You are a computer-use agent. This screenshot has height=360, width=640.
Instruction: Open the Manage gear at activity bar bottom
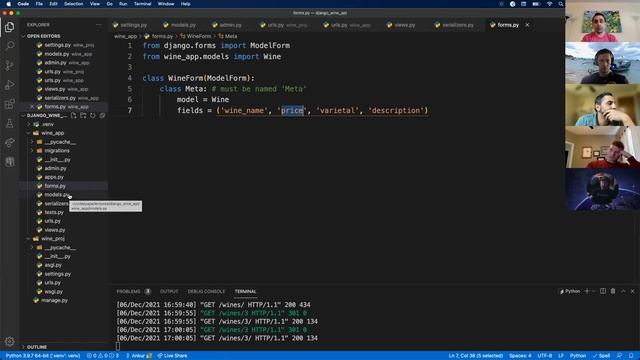click(9, 341)
